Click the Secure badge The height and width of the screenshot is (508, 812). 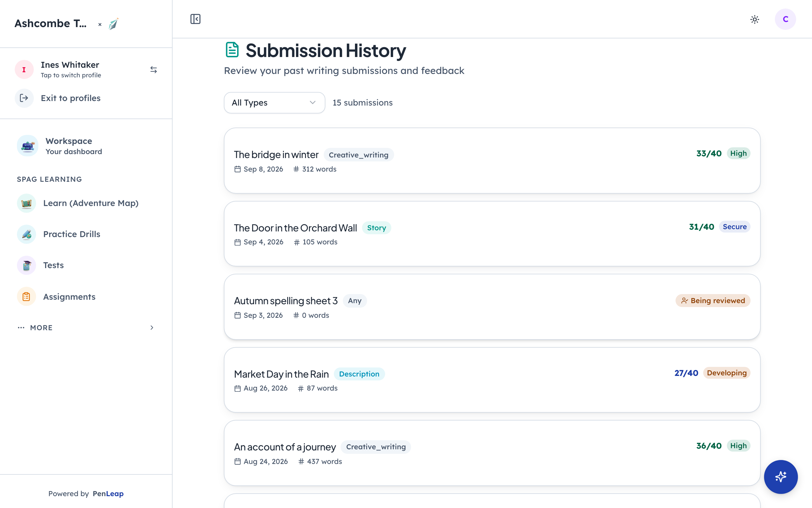point(734,227)
